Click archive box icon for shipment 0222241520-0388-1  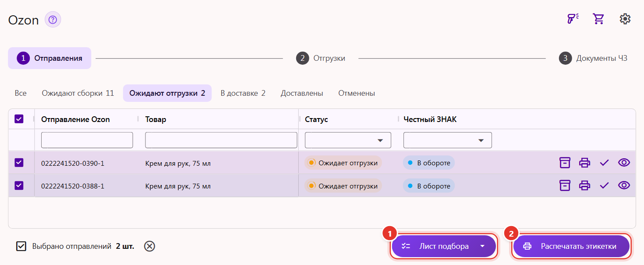tap(565, 185)
